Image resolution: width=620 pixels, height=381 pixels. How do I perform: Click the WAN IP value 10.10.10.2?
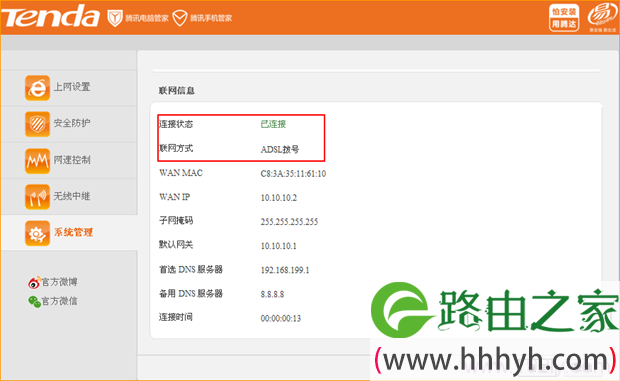[279, 198]
